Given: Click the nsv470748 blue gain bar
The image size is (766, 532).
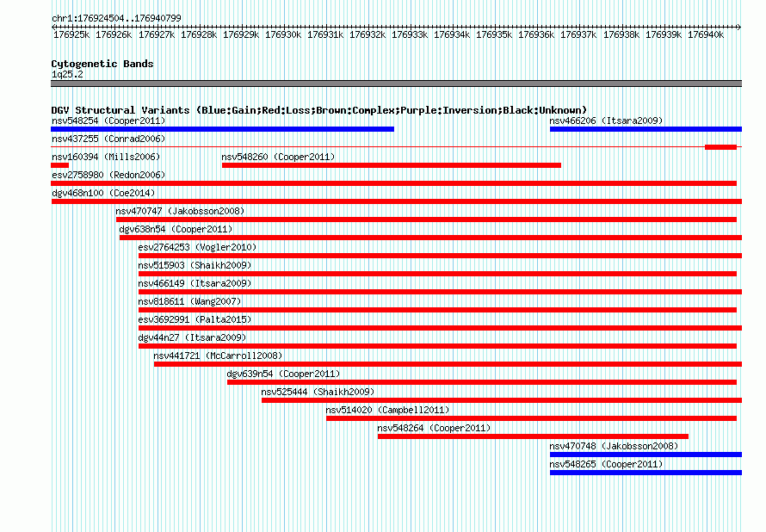Looking at the screenshot, I should 646,455.
